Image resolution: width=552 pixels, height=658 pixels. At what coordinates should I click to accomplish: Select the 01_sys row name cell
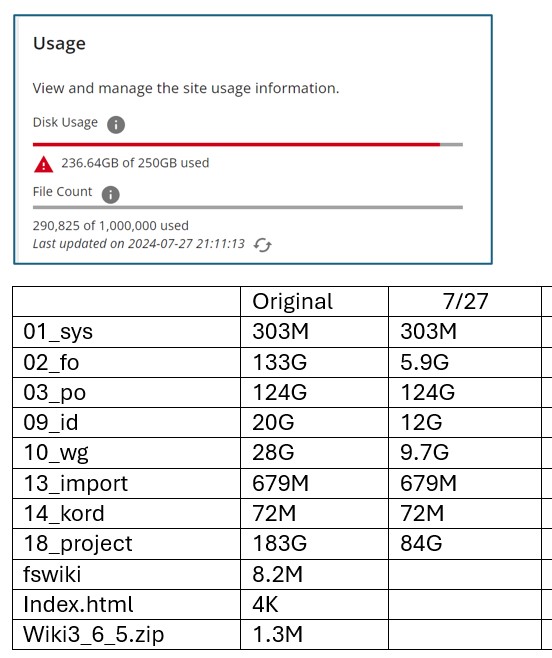126,332
